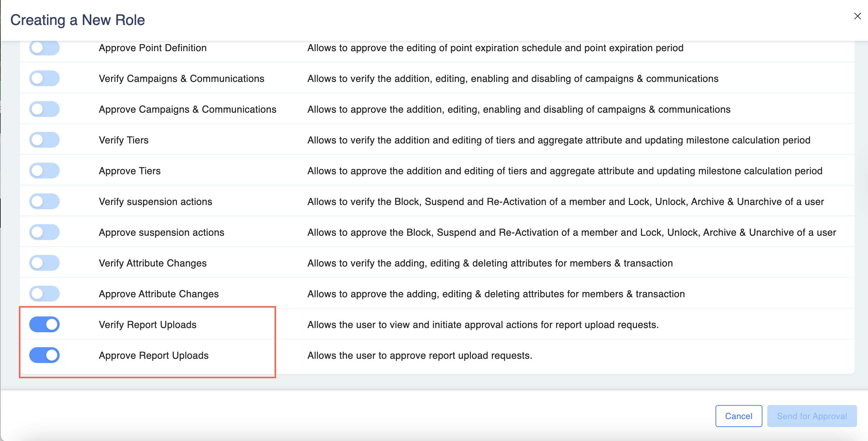This screenshot has height=441, width=868.
Task: Switch on Approve Attribute Changes toggle
Action: click(44, 294)
